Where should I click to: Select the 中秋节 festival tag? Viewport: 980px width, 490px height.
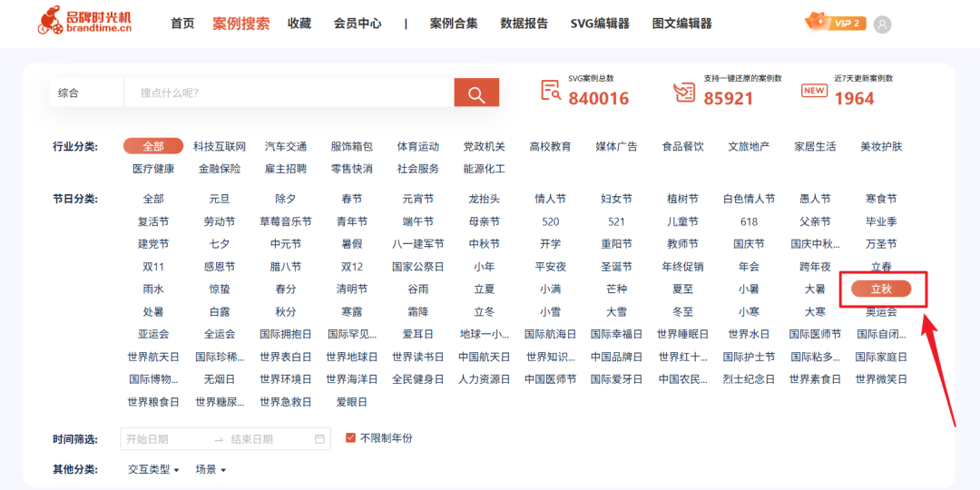pyautogui.click(x=485, y=244)
